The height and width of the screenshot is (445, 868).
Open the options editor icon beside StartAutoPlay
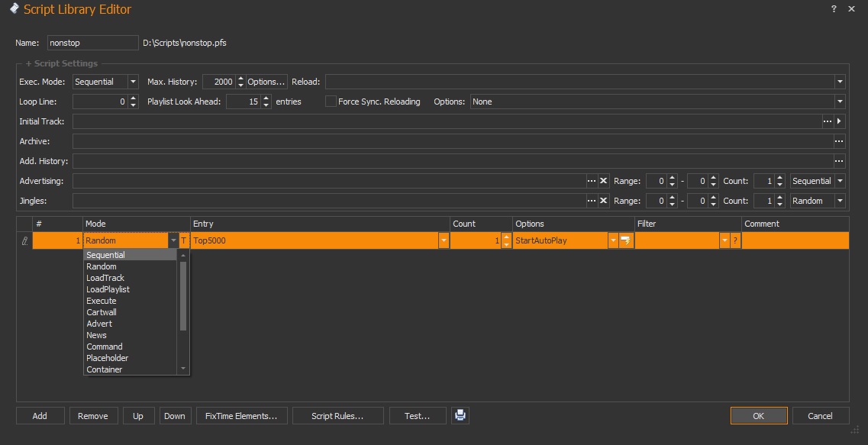[625, 240]
